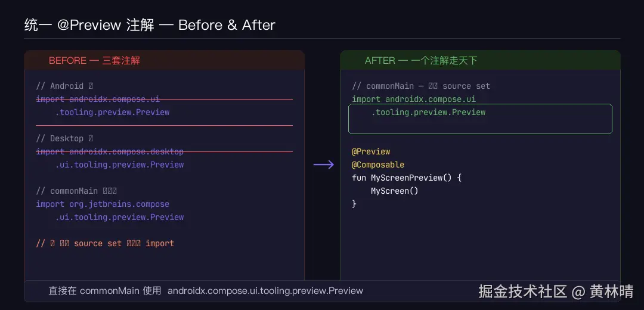The height and width of the screenshot is (310, 644).
Task: Click the MyScreen() call
Action: pos(394,191)
